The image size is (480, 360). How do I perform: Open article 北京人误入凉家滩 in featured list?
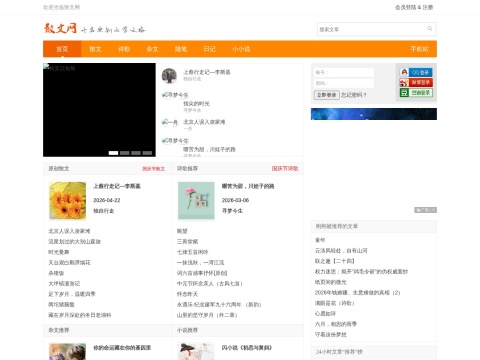click(204, 122)
